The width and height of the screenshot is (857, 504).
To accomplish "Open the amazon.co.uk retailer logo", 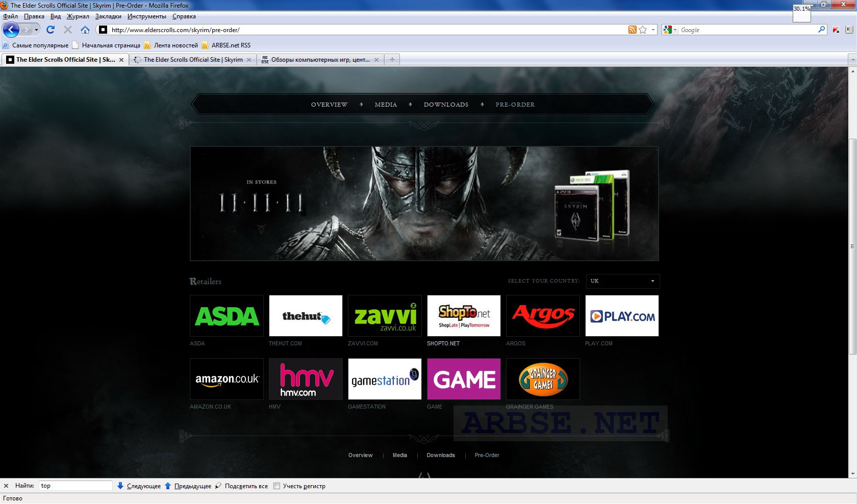I will [x=226, y=379].
